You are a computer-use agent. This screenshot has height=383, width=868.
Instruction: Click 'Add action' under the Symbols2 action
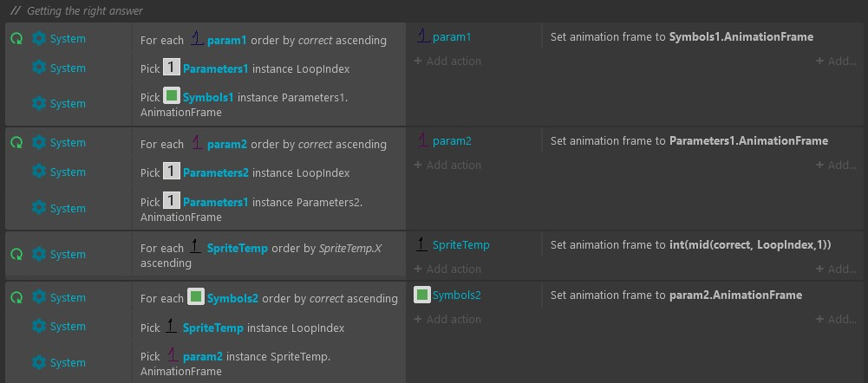[447, 319]
